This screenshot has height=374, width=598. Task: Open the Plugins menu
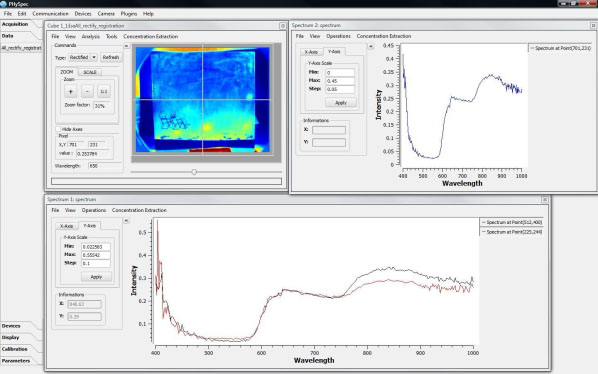129,14
